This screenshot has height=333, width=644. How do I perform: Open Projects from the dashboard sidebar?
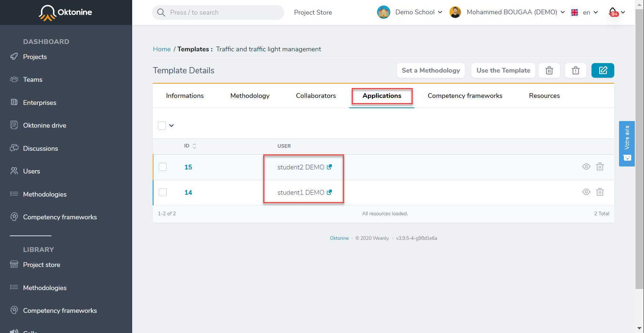[35, 57]
